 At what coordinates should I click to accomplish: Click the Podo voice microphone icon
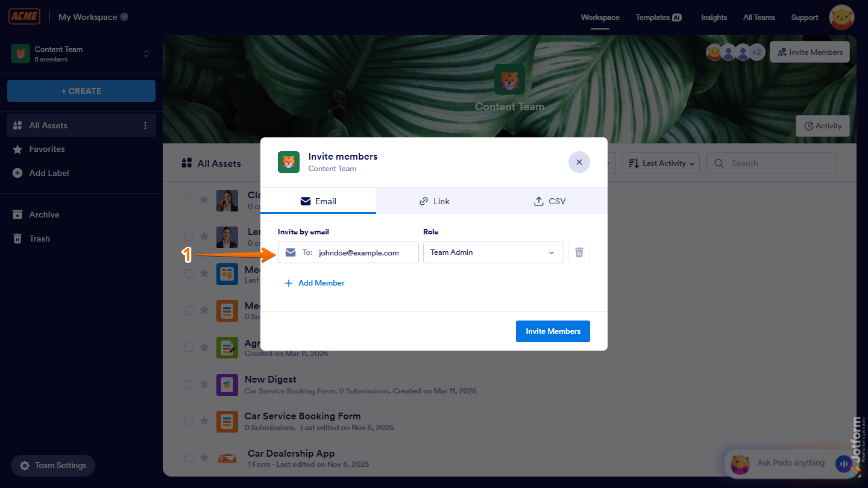[x=843, y=464]
